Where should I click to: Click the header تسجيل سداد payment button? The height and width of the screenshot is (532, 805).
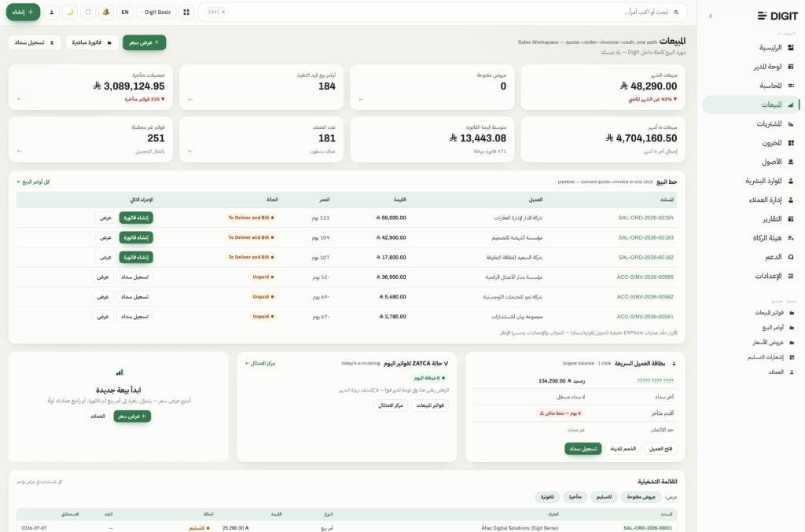pos(35,42)
